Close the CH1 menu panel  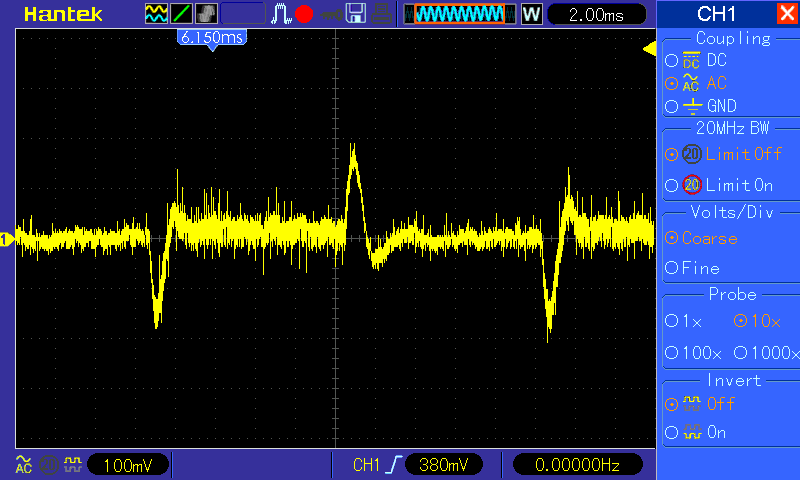[x=787, y=13]
